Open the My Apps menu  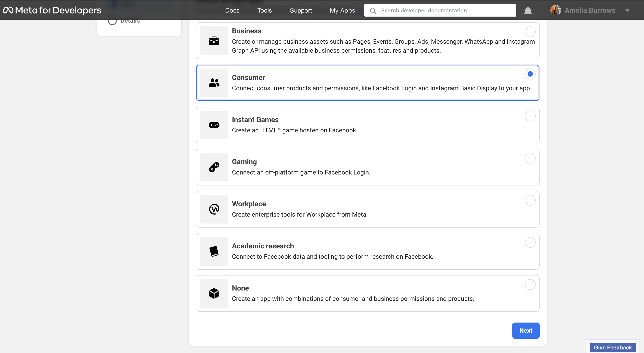[x=342, y=10]
